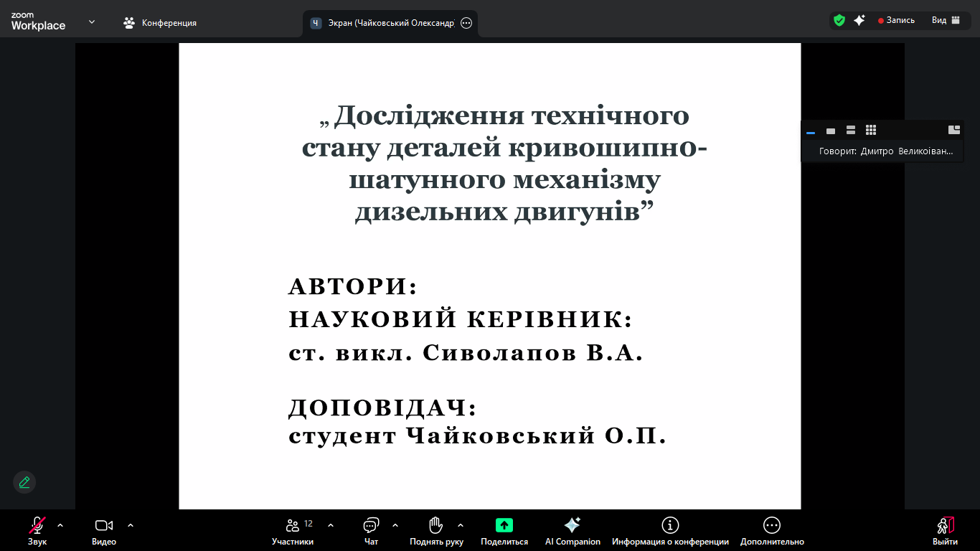
Task: Open the Участники participants panel
Action: click(293, 531)
